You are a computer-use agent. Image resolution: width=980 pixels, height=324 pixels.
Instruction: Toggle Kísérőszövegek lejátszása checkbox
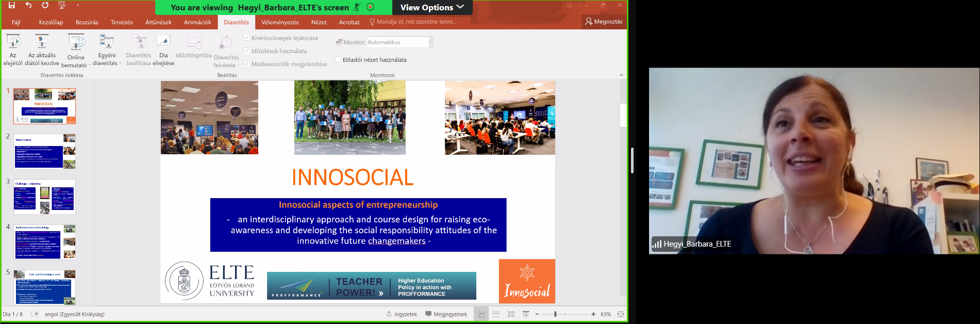[x=246, y=38]
